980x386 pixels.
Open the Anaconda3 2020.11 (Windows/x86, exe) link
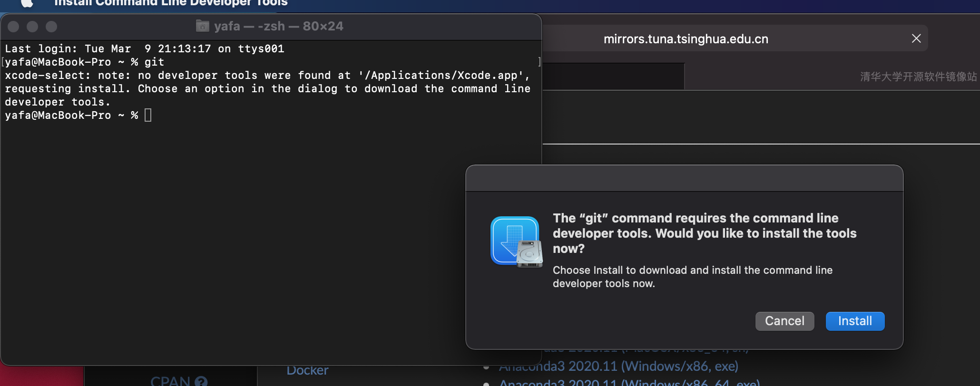pyautogui.click(x=618, y=366)
